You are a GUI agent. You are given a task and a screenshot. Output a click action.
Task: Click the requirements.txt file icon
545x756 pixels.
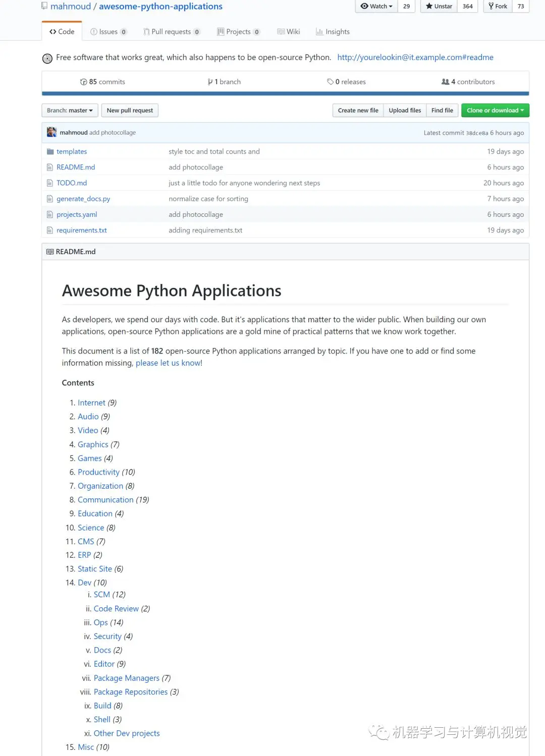pos(49,230)
